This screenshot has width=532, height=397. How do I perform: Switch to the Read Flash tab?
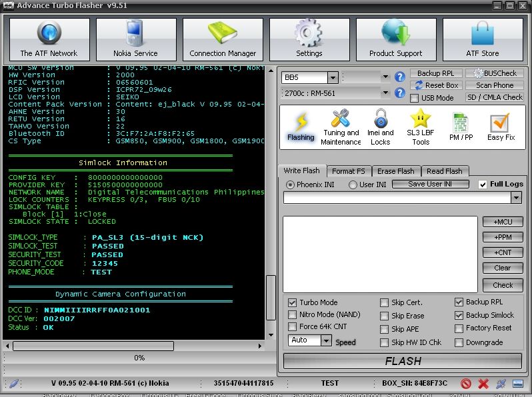(444, 171)
